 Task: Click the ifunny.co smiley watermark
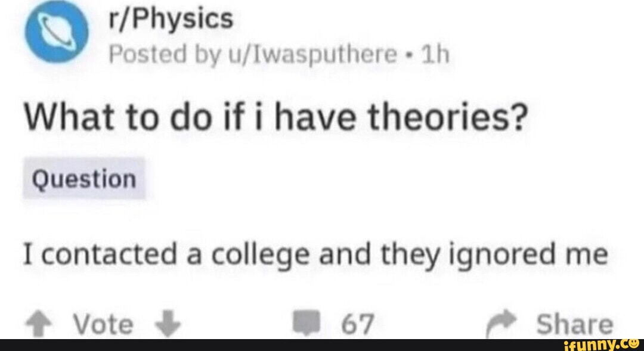coord(602,344)
